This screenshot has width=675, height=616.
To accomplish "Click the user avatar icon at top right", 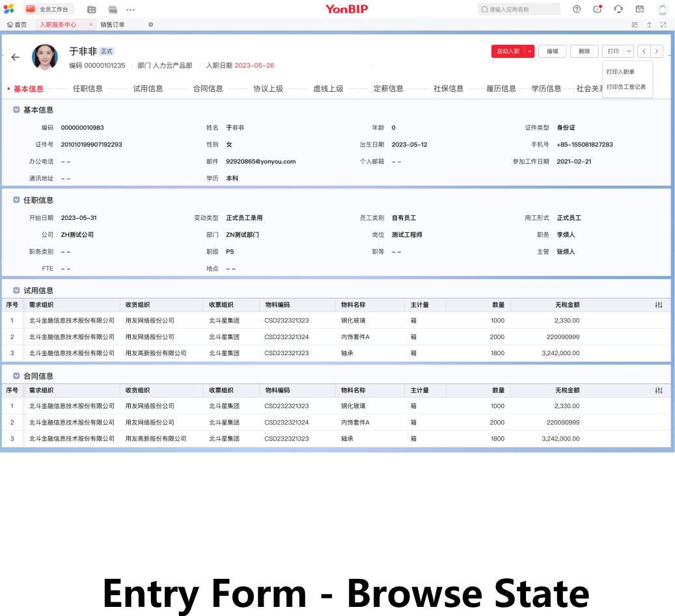I will click(x=663, y=9).
